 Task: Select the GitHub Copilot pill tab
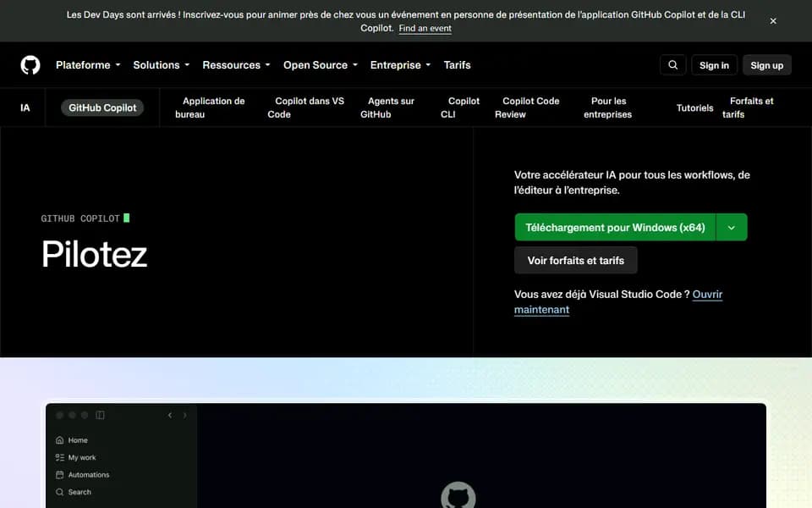click(x=102, y=108)
